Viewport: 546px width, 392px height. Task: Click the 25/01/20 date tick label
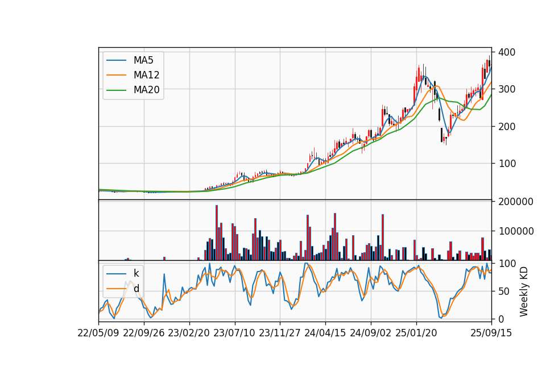[x=416, y=333]
